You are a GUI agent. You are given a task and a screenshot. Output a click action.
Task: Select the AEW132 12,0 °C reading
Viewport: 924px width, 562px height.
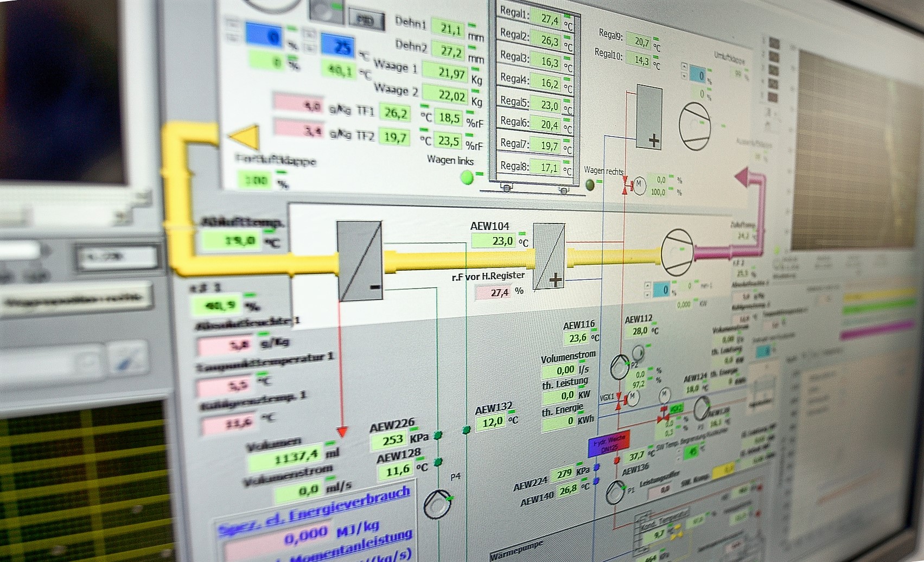tap(491, 421)
